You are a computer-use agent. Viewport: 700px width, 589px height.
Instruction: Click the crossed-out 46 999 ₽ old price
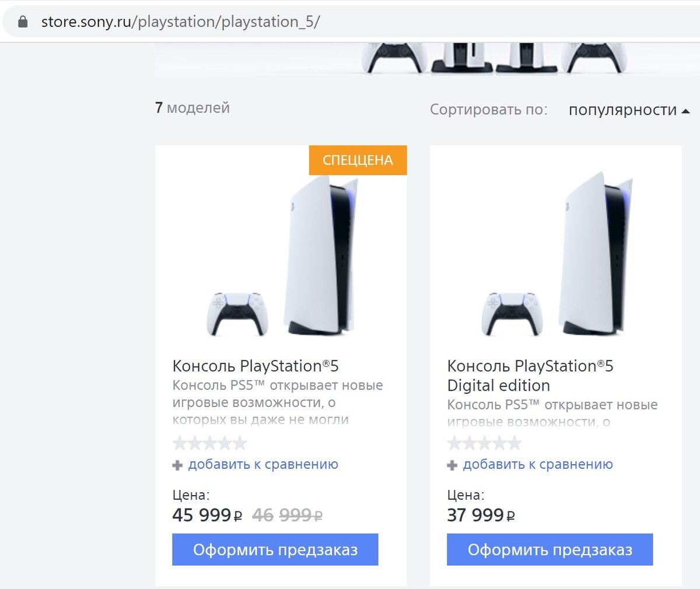287,516
